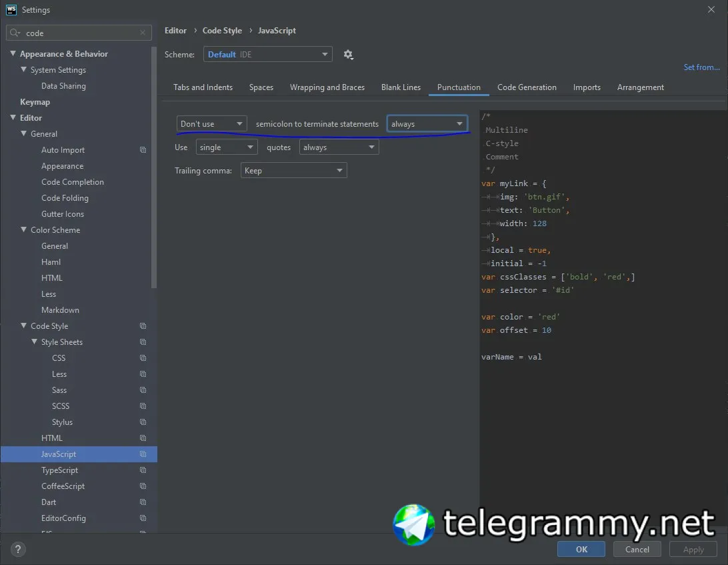Viewport: 728px width, 565px height.
Task: Click the project-level icon beside Auto Import
Action: 143,150
